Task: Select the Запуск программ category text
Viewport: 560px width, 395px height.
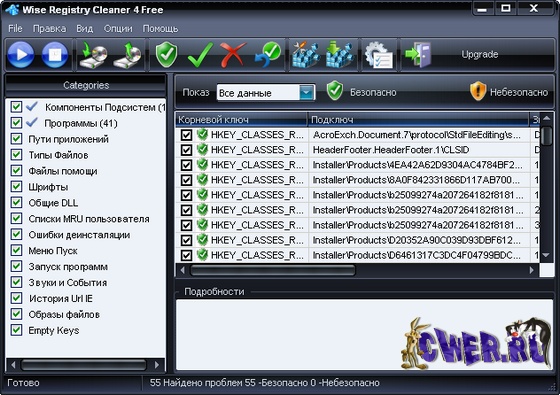Action: [68, 266]
